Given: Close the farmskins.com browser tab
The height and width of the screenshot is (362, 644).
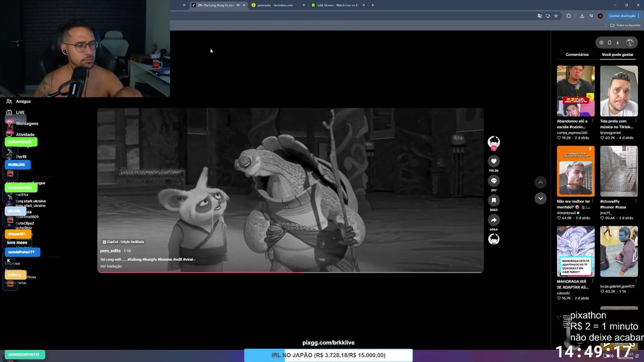Looking at the screenshot, I should (x=304, y=5).
